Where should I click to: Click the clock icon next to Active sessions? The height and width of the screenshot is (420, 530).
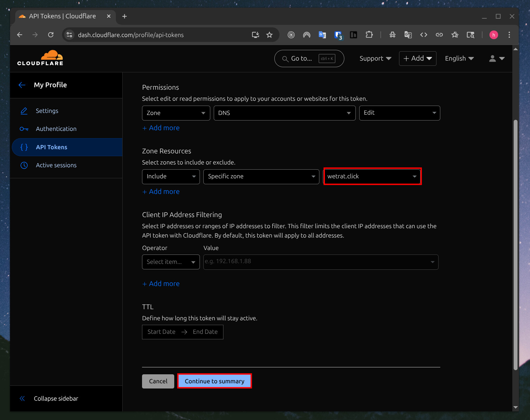24,165
